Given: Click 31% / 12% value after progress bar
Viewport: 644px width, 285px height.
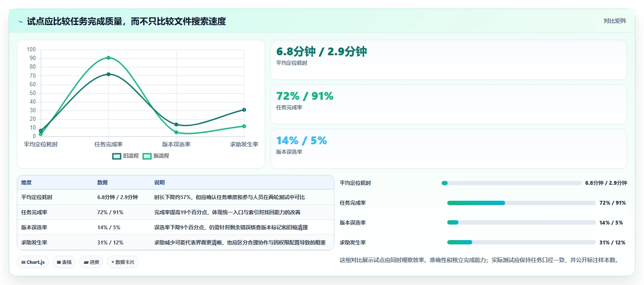Looking at the screenshot, I should pos(612,243).
